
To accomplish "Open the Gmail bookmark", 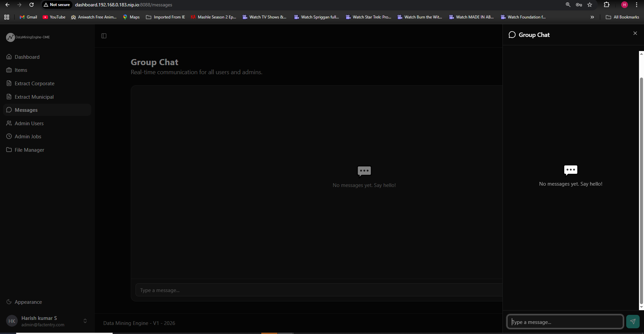I will point(28,17).
